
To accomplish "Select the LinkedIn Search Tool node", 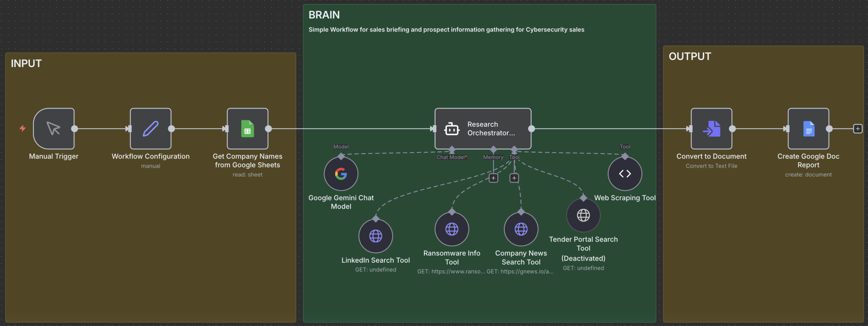I will pos(375,236).
